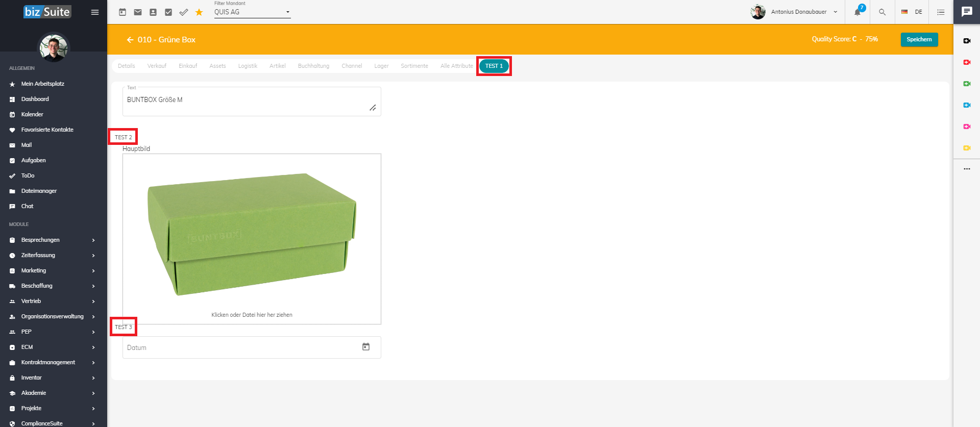The image size is (980, 427).
Task: Click the pink video camera icon
Action: (967, 127)
